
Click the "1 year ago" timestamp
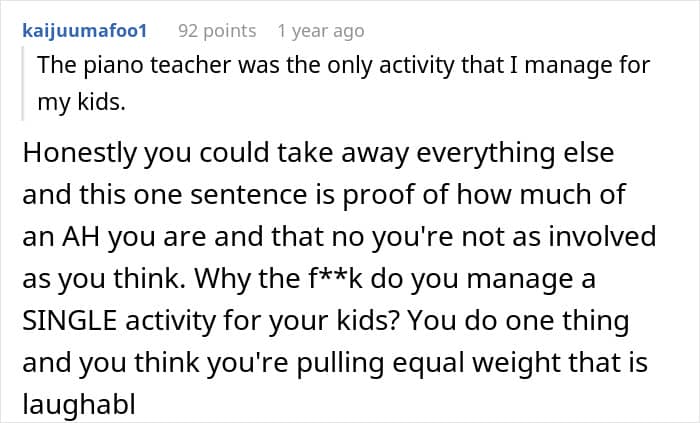pyautogui.click(x=320, y=31)
